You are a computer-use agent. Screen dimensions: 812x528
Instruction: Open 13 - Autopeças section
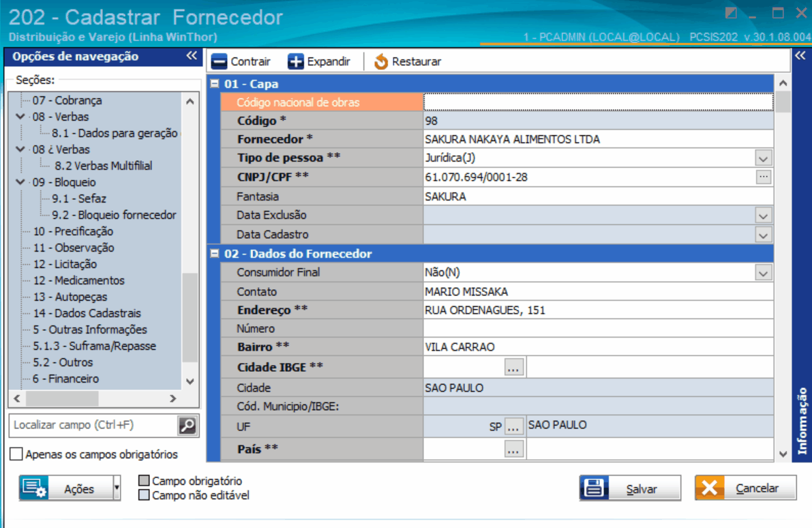point(70,297)
